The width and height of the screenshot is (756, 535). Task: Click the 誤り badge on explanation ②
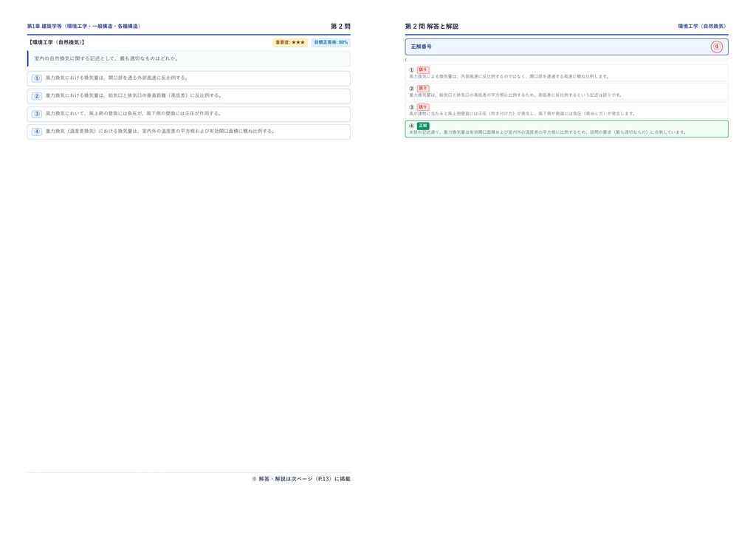423,88
